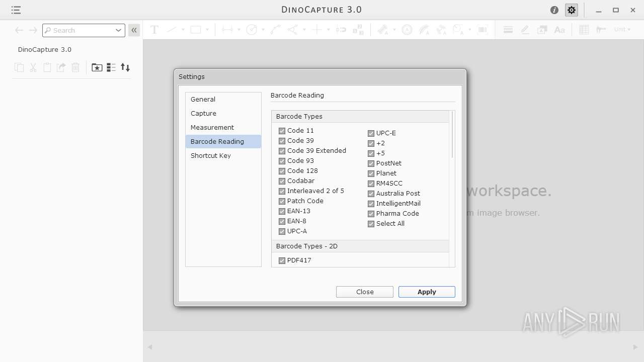This screenshot has height=362, width=644.
Task: Select the DinoCapture 3.0 folder entry
Action: (x=45, y=50)
